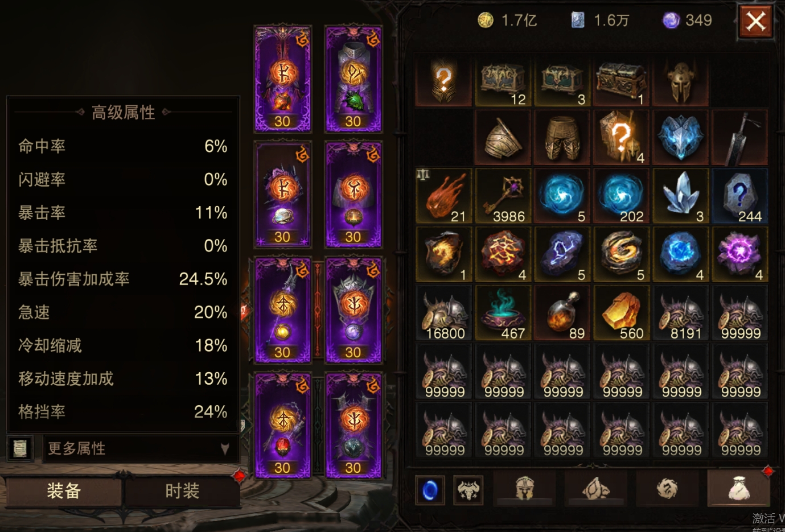
Task: Select the teal cauldron item with 467
Action: pos(503,313)
